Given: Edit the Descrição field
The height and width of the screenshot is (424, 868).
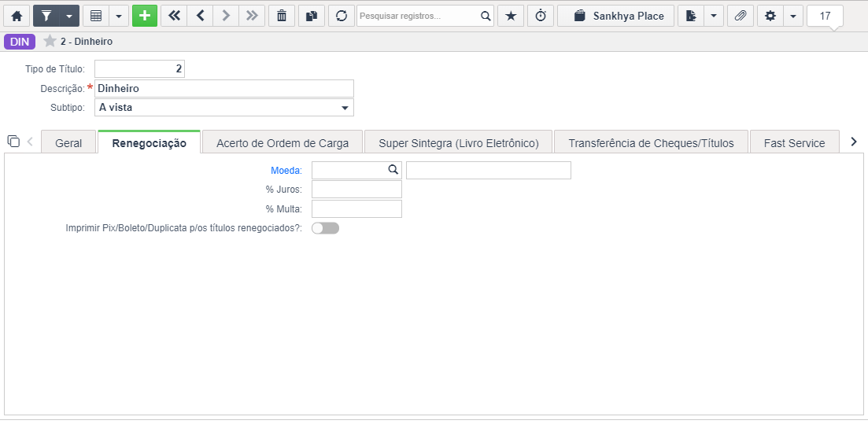Looking at the screenshot, I should tap(224, 89).
